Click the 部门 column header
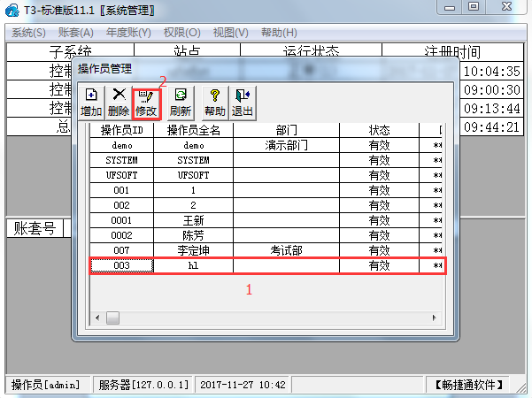The width and height of the screenshot is (532, 398). coord(286,130)
